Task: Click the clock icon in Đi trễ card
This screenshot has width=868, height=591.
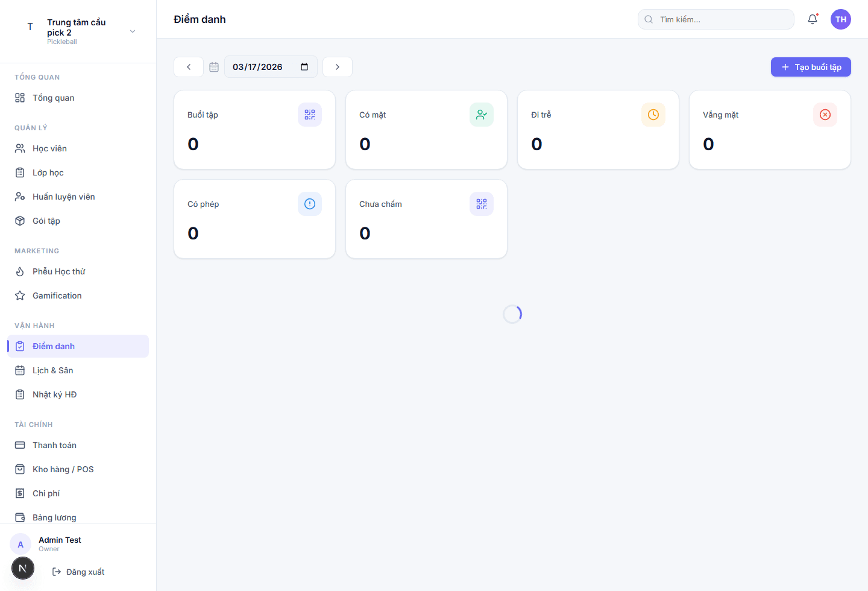Action: coord(653,115)
